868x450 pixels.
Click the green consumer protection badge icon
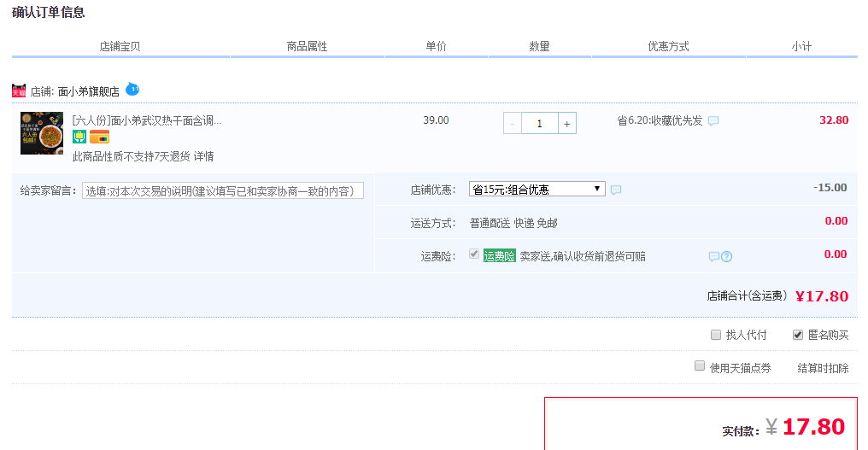coord(79,137)
